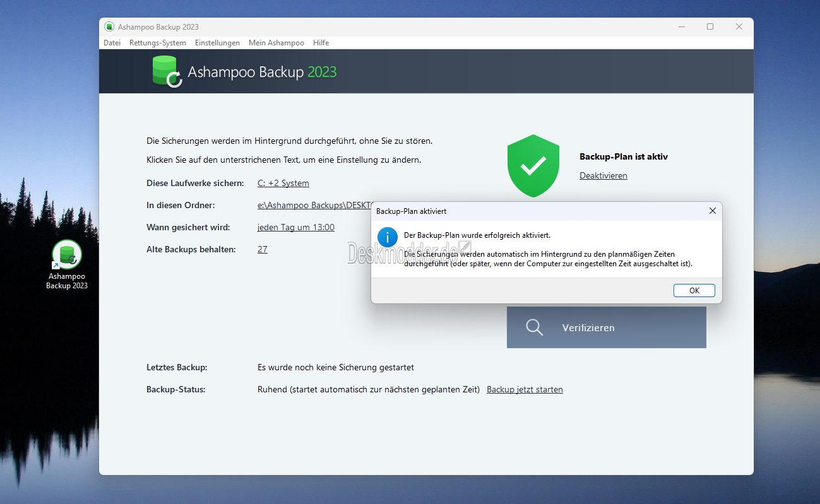Click OK in Backup-Plan aktiviert dialog
This screenshot has width=820, height=504.
coord(694,291)
